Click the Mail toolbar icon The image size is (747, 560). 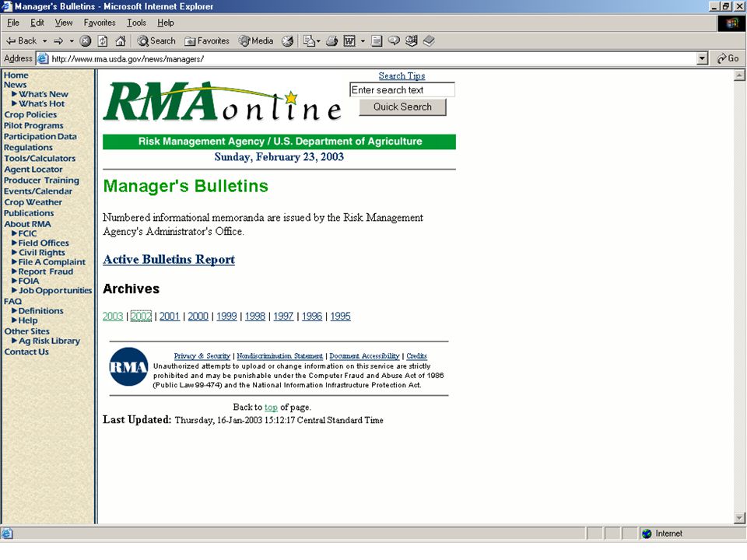(309, 41)
